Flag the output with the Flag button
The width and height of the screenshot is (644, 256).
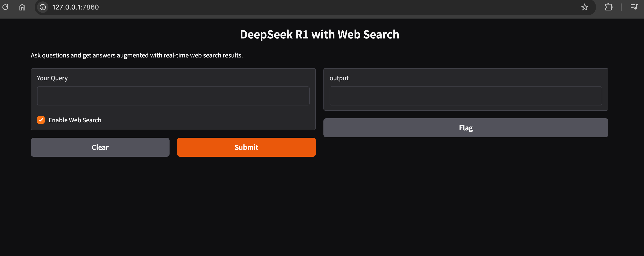click(x=466, y=128)
